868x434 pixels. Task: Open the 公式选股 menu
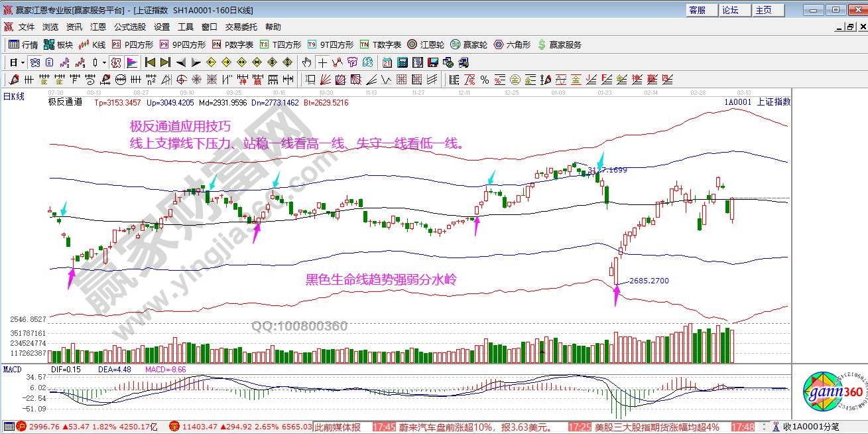129,27
